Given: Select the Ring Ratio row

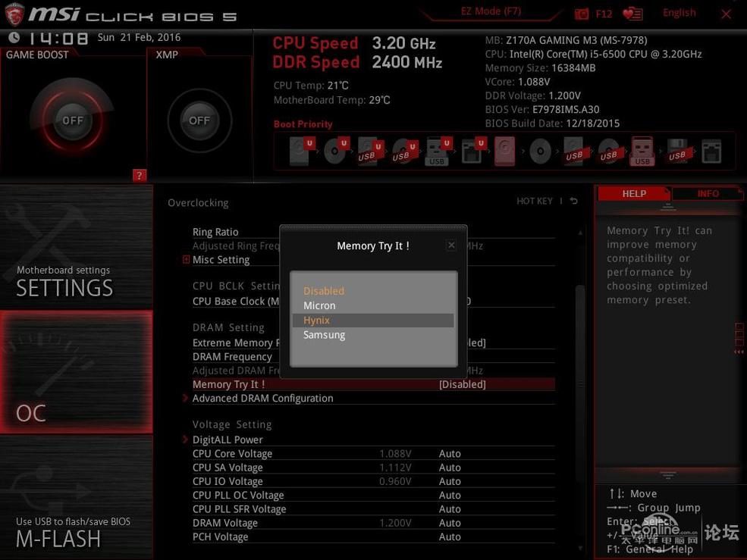Looking at the screenshot, I should click(x=373, y=232).
